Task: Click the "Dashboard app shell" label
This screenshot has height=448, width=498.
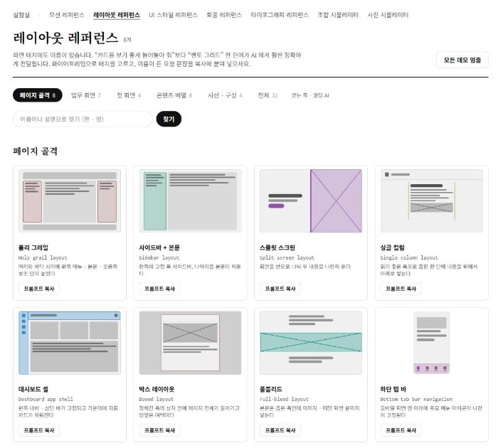Action: 46,400
